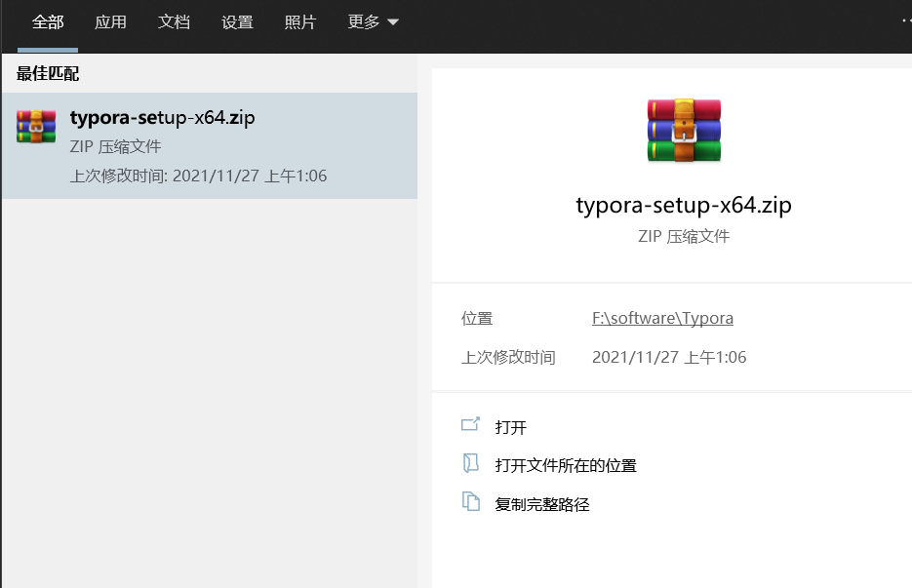Click 打开 to open the file
This screenshot has width=912, height=588.
511,427
